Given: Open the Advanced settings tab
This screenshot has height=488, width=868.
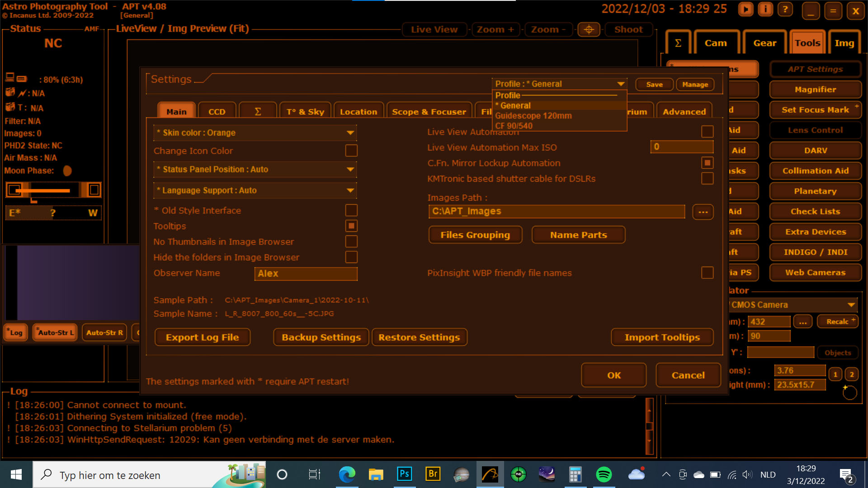Looking at the screenshot, I should [684, 112].
